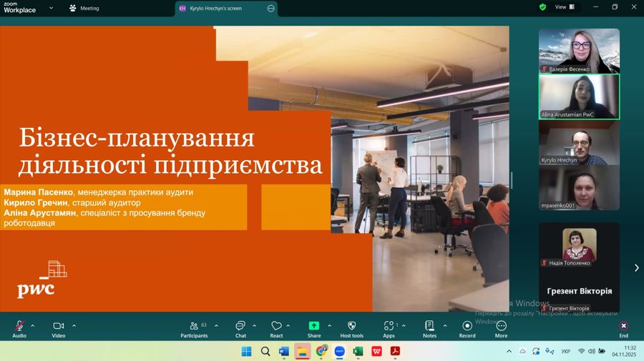Screen dimensions: 644x361
Task: Switch to the Meeting tab
Action: (84, 8)
